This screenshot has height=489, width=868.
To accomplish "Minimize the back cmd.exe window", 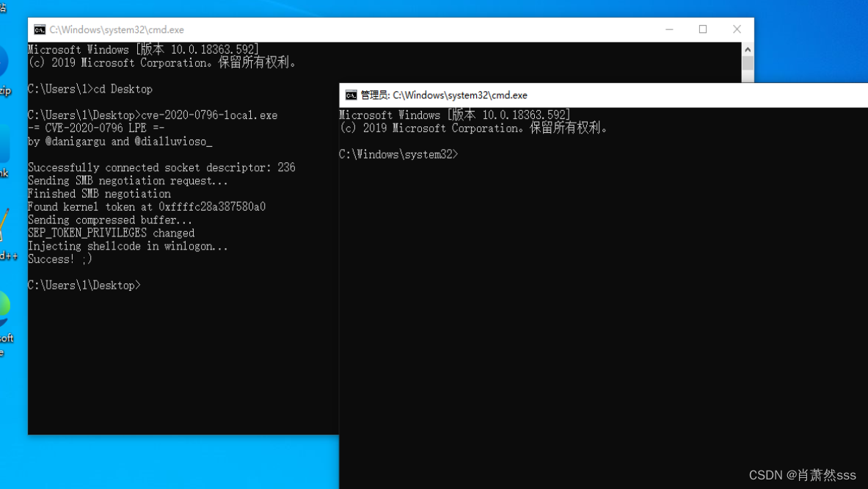I will point(669,29).
